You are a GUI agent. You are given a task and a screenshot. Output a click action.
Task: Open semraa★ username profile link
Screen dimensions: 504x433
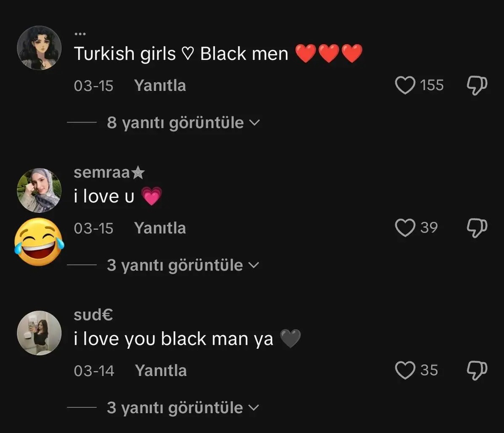click(x=109, y=172)
